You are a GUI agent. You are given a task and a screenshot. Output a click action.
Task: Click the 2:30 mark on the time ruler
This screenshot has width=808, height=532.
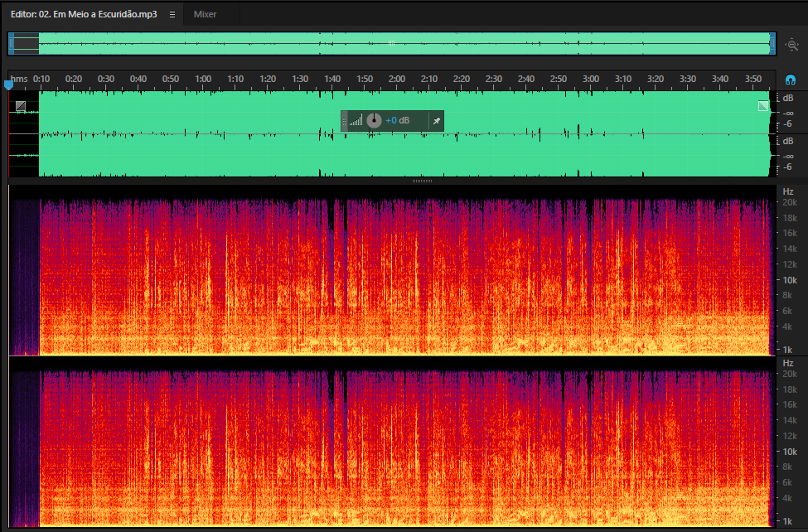click(x=494, y=79)
